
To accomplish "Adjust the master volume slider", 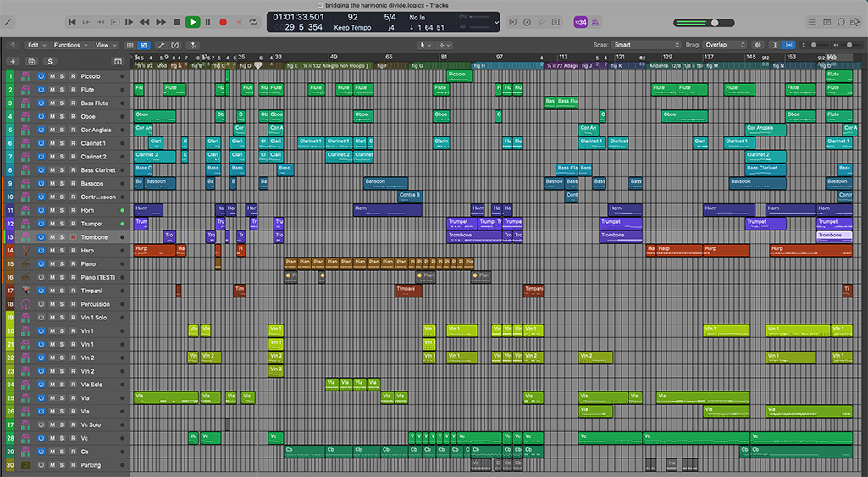I will tap(704, 23).
